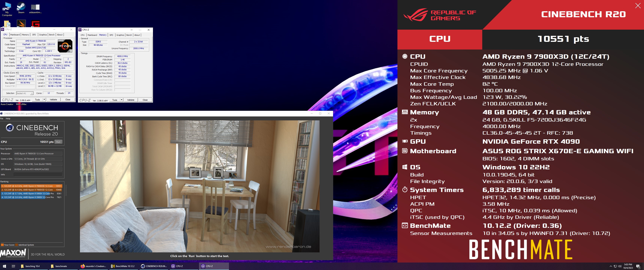Open the Windows Start menu

(4, 266)
